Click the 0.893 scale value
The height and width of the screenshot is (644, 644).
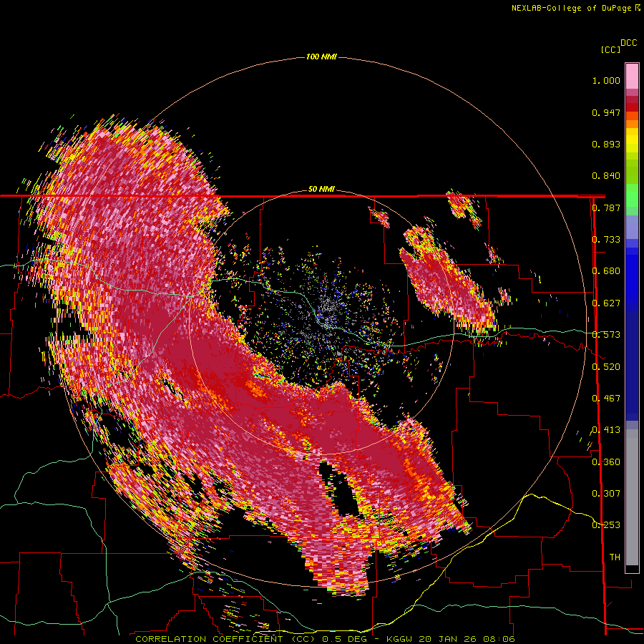pyautogui.click(x=606, y=144)
